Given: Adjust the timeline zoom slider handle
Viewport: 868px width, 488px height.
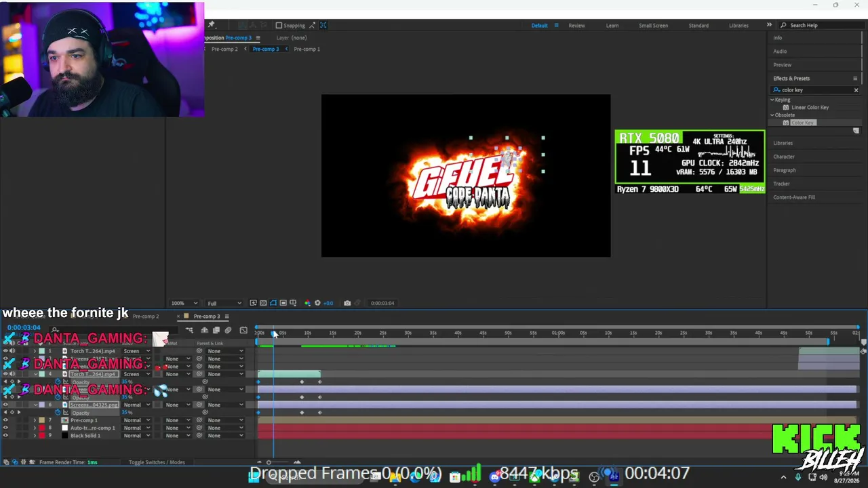Looking at the screenshot, I should coord(269,462).
